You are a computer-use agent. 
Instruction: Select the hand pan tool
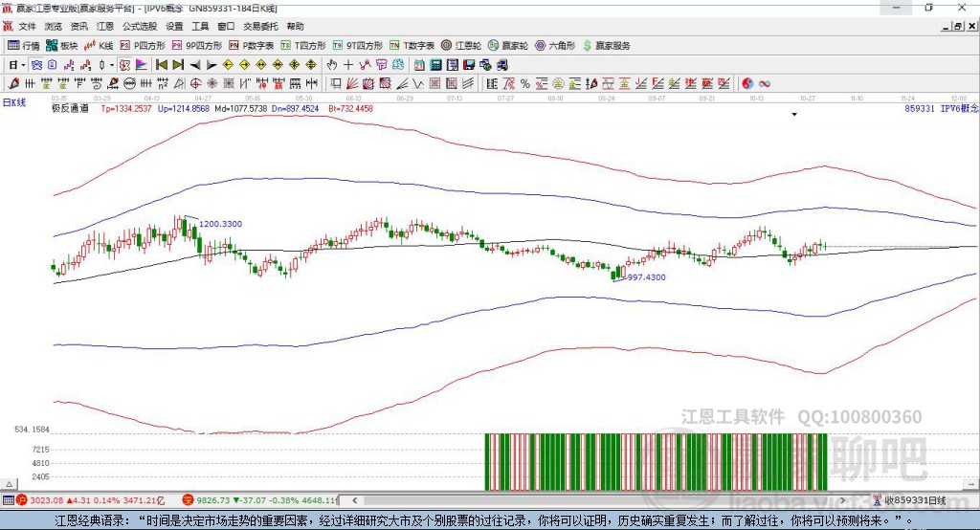coord(332,65)
